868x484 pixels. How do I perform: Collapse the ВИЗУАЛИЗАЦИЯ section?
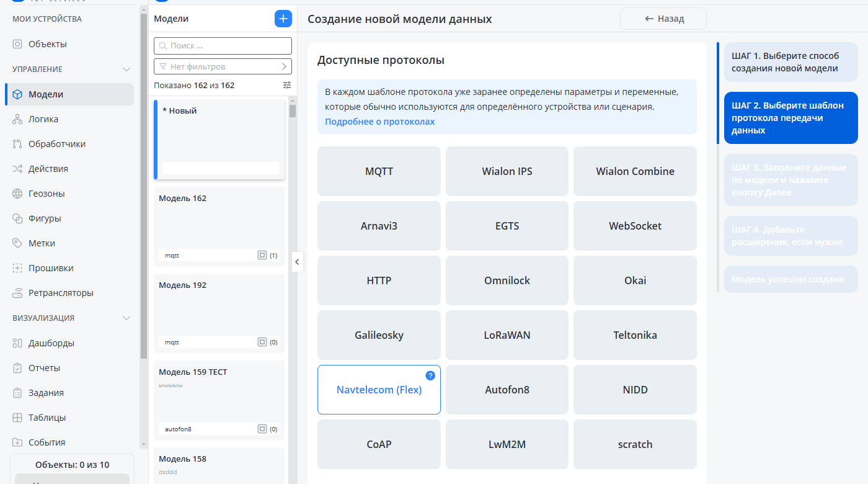pyautogui.click(x=126, y=318)
